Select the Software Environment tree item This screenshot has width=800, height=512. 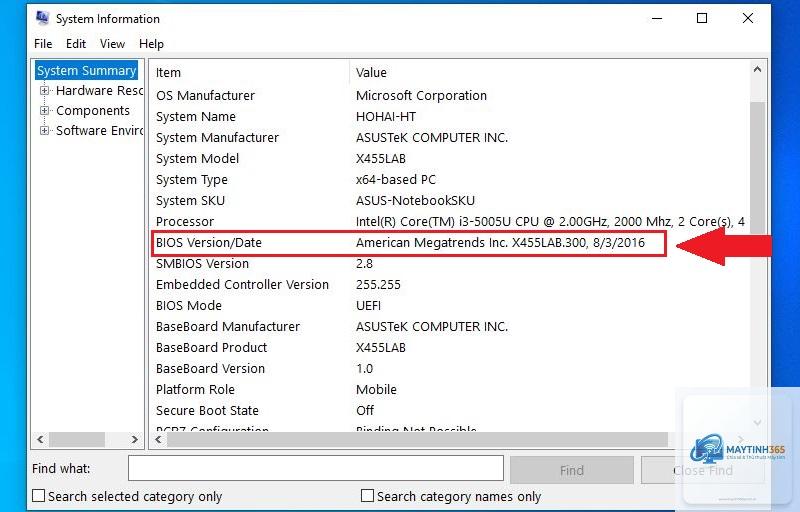click(x=99, y=131)
